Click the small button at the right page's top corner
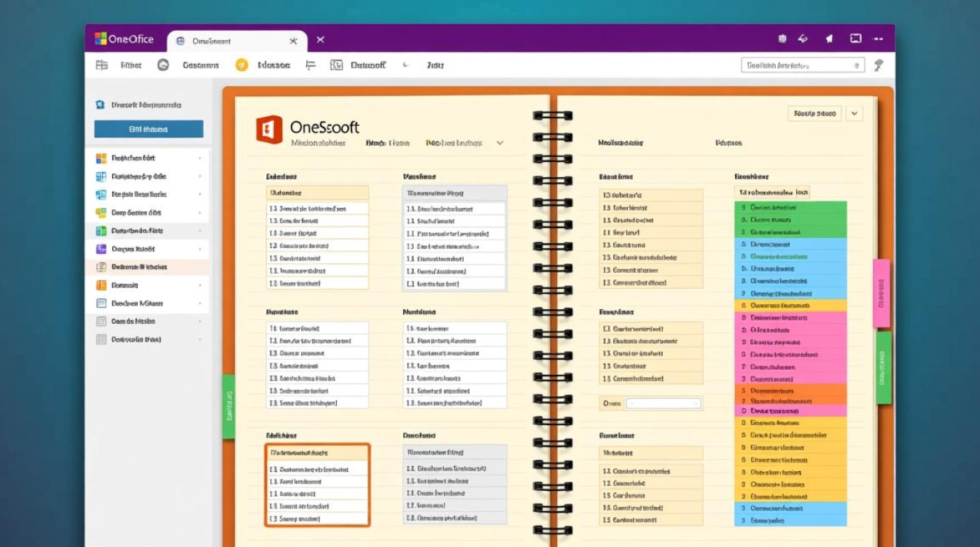 click(x=814, y=114)
